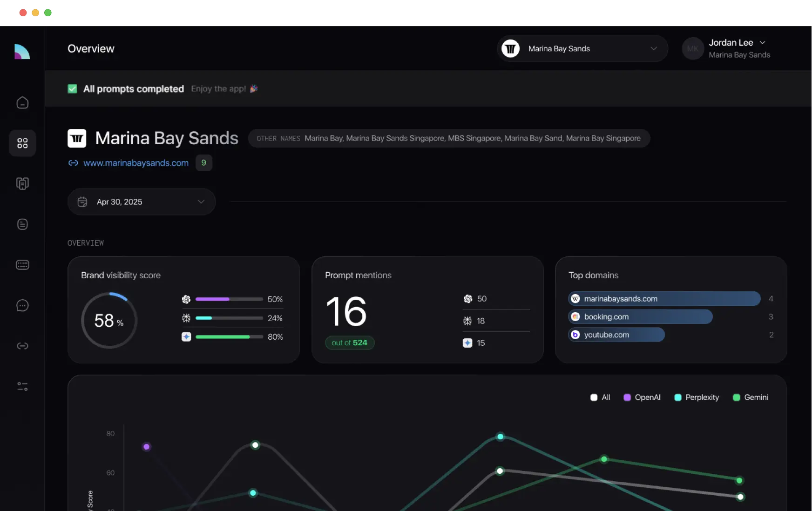This screenshot has width=812, height=511.
Task: Click marinabaysands.com favicon in Top domains
Action: 575,299
